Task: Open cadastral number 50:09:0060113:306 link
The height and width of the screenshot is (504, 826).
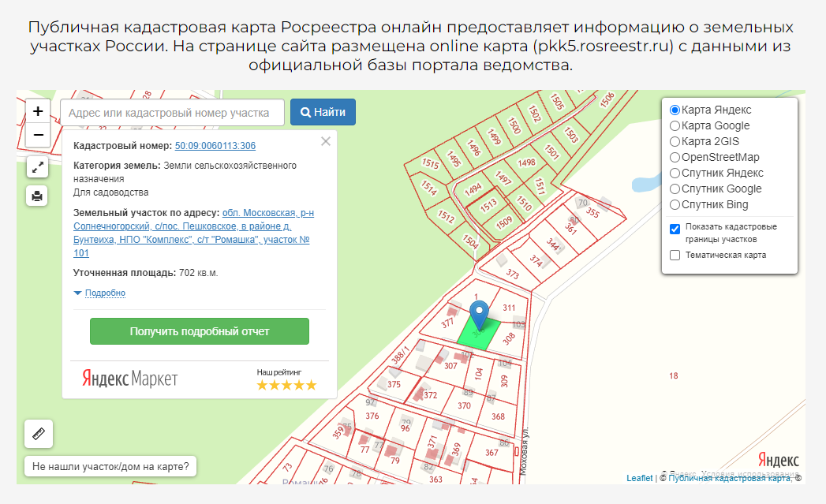Action: click(x=215, y=146)
